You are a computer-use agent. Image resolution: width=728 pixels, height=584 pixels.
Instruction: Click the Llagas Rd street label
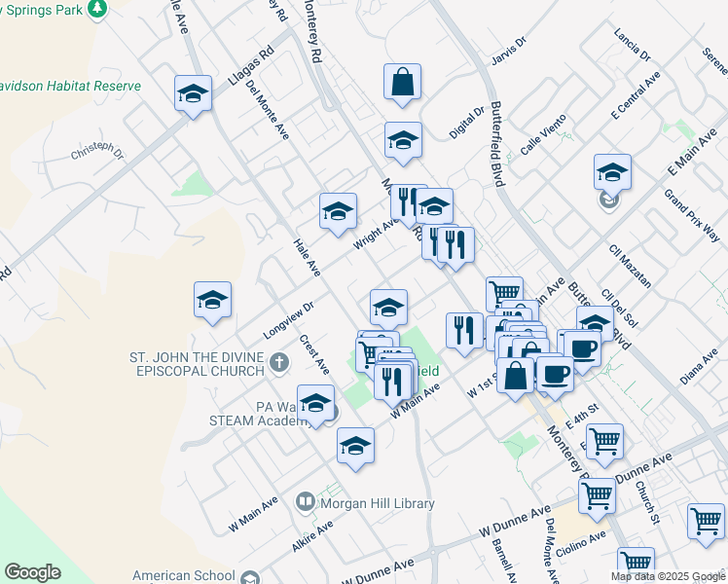pos(251,66)
